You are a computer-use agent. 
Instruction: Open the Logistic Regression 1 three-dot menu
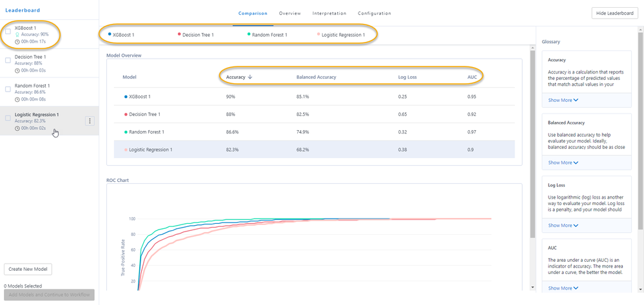(x=90, y=121)
